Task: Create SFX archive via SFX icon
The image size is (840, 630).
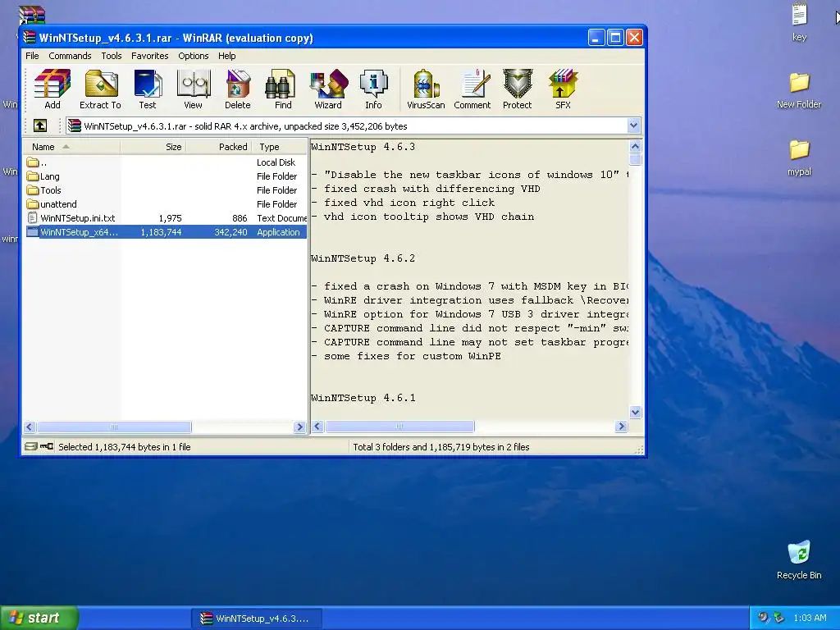Action: [563, 89]
